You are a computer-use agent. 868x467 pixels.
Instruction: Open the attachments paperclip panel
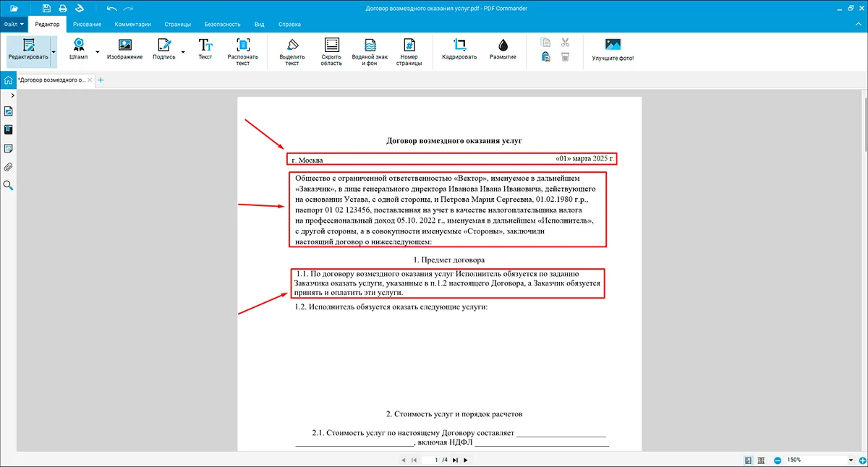(x=9, y=168)
